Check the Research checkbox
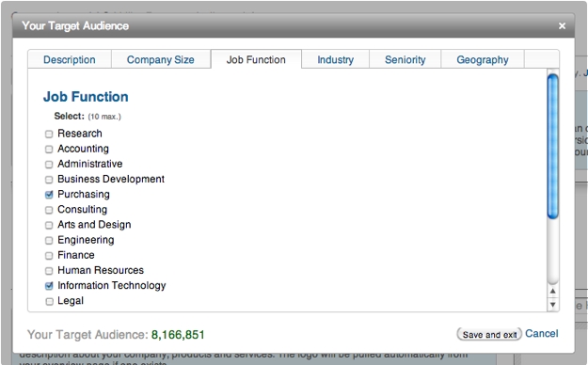Screen dimensions: 588x365 click(x=49, y=134)
